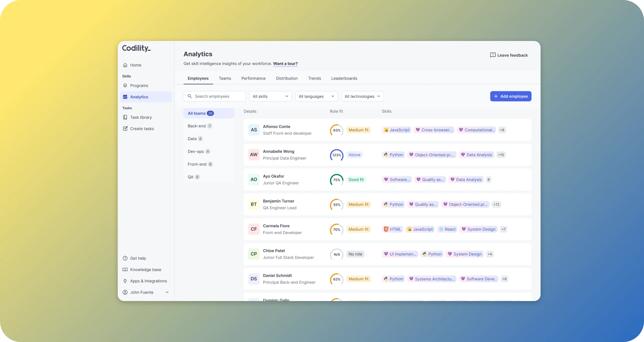The image size is (644, 342).
Task: Click the Add employee button
Action: pyautogui.click(x=511, y=96)
